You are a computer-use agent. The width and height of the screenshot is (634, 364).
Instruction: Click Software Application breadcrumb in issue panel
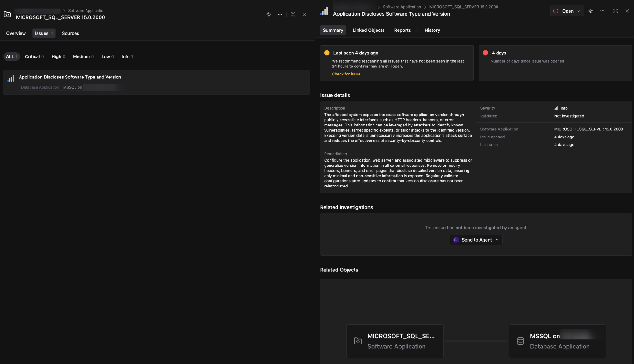[x=402, y=7]
